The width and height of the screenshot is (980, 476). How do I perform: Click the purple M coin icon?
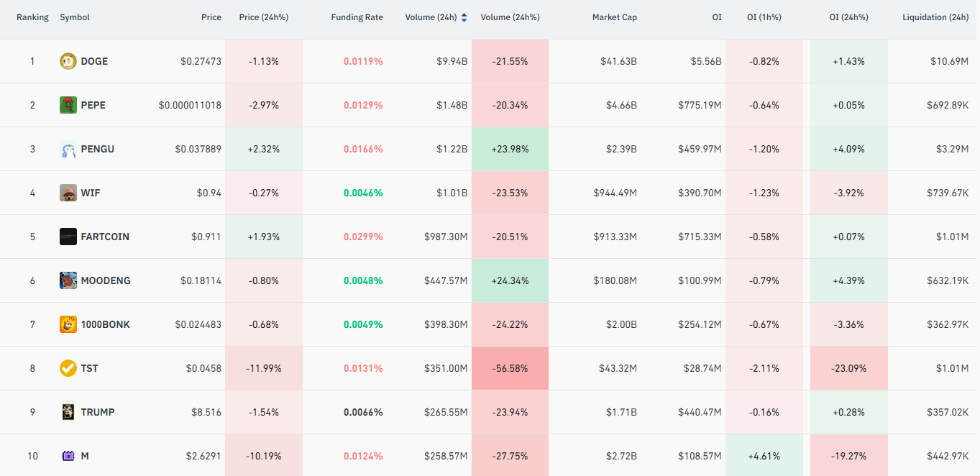(x=68, y=456)
